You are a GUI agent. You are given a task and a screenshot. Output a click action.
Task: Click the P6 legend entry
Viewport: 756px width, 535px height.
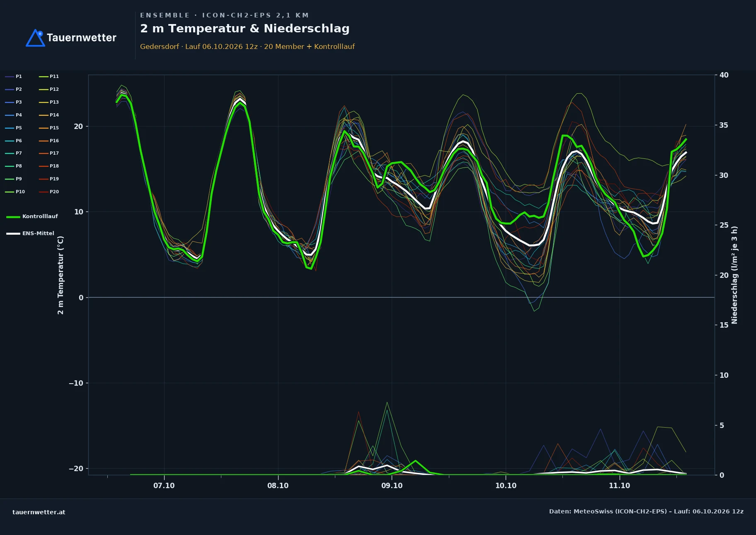[x=14, y=141]
